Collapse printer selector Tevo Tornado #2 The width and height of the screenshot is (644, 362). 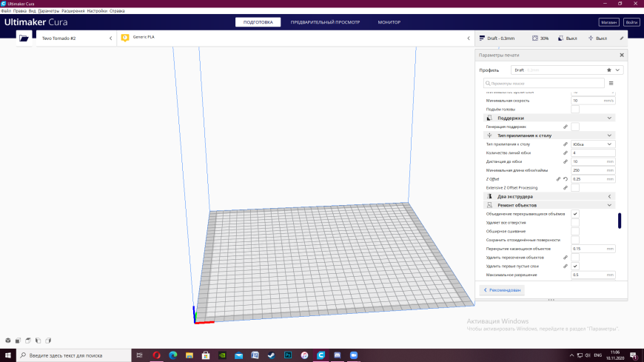pos(110,38)
